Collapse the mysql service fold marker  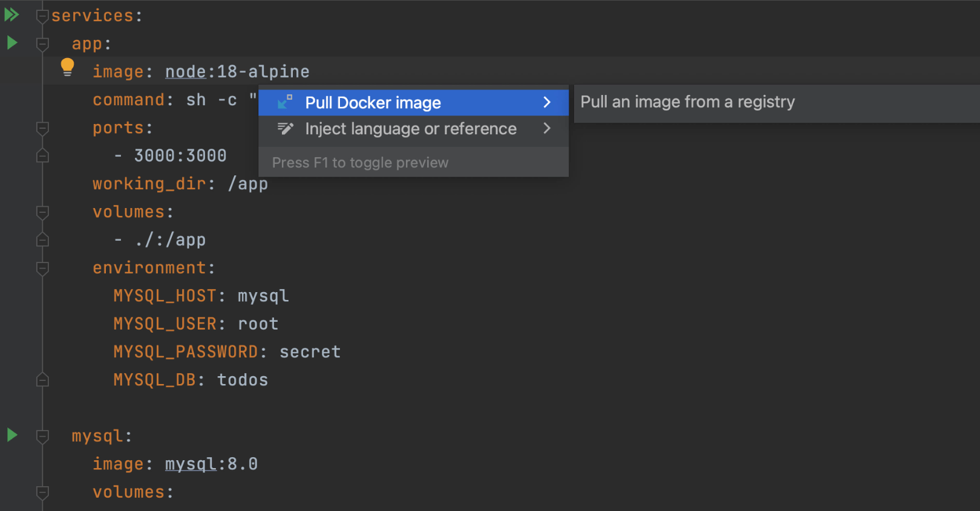(42, 436)
